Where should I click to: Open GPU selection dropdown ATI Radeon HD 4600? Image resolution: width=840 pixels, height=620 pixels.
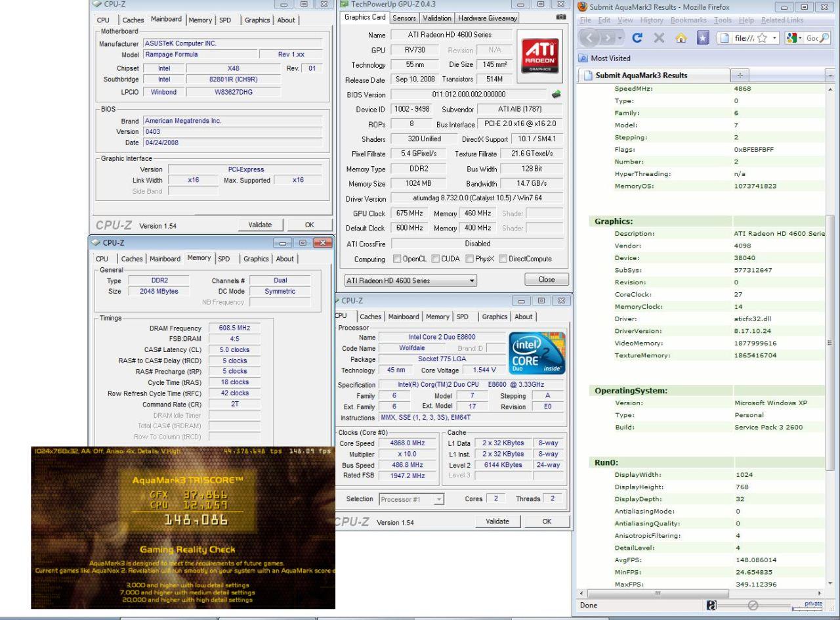pyautogui.click(x=411, y=280)
